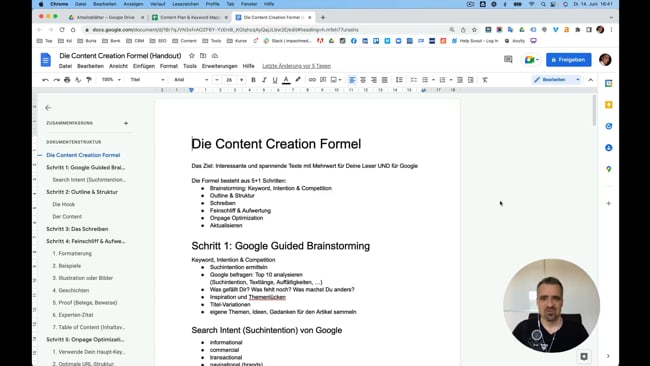Open Google Keep in the side panel
The image size is (650, 366).
tap(609, 105)
